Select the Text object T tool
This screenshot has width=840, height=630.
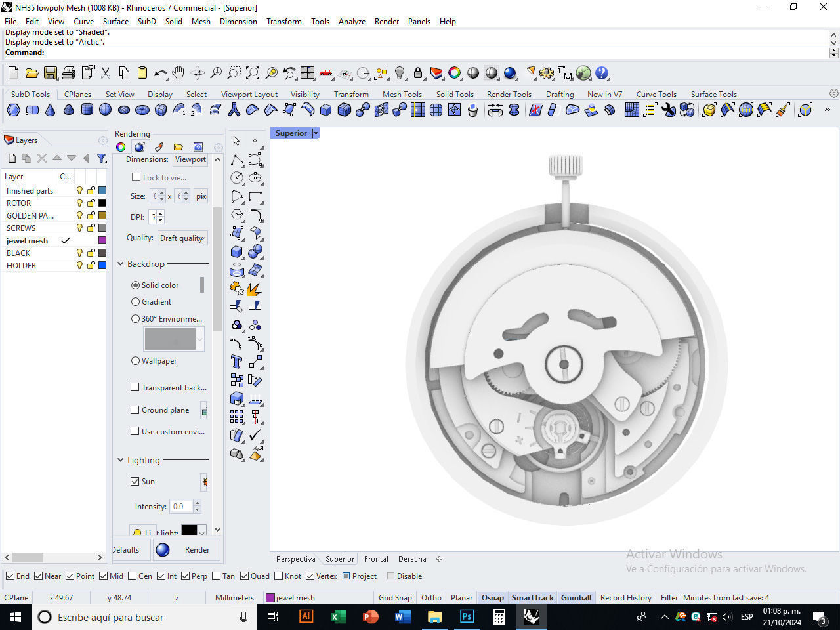coord(237,362)
